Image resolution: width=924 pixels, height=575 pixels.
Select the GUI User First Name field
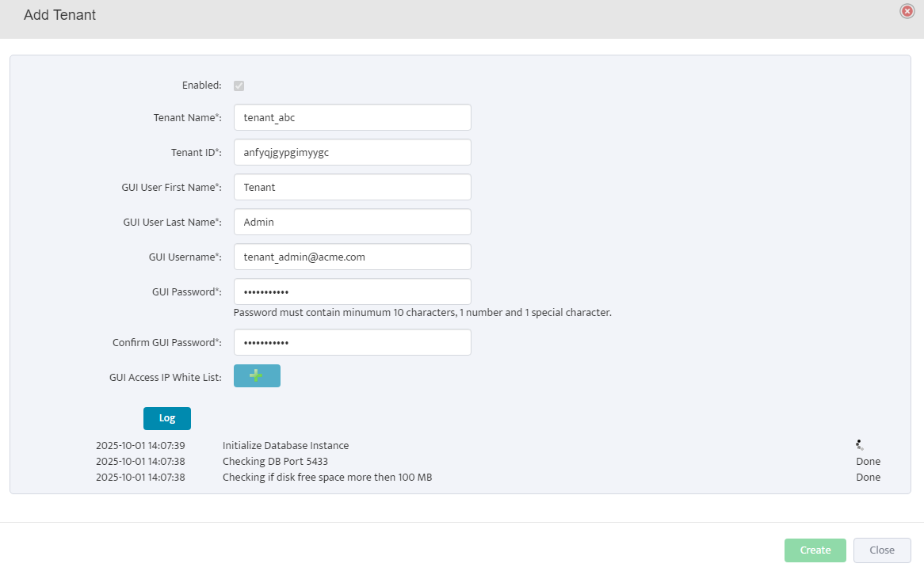click(352, 187)
